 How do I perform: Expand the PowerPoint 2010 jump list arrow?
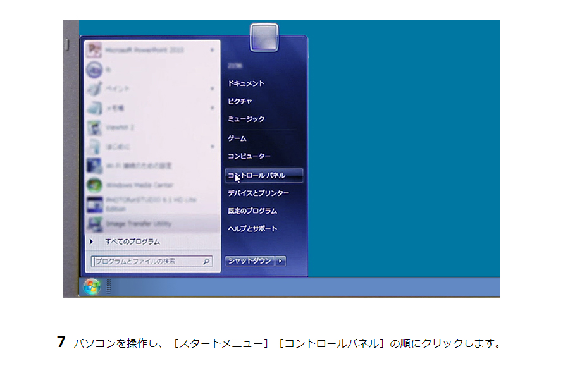click(x=213, y=50)
